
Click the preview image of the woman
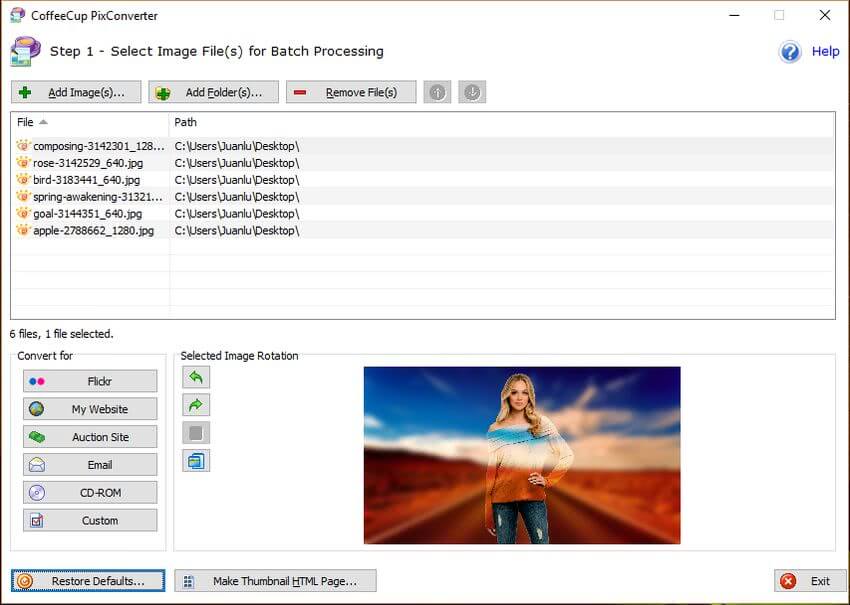[522, 455]
